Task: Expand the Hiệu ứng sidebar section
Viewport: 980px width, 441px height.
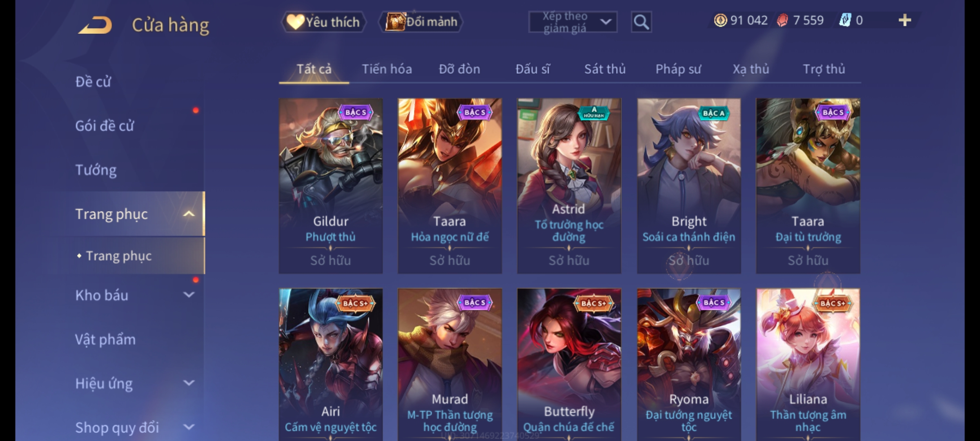Action: (x=189, y=383)
